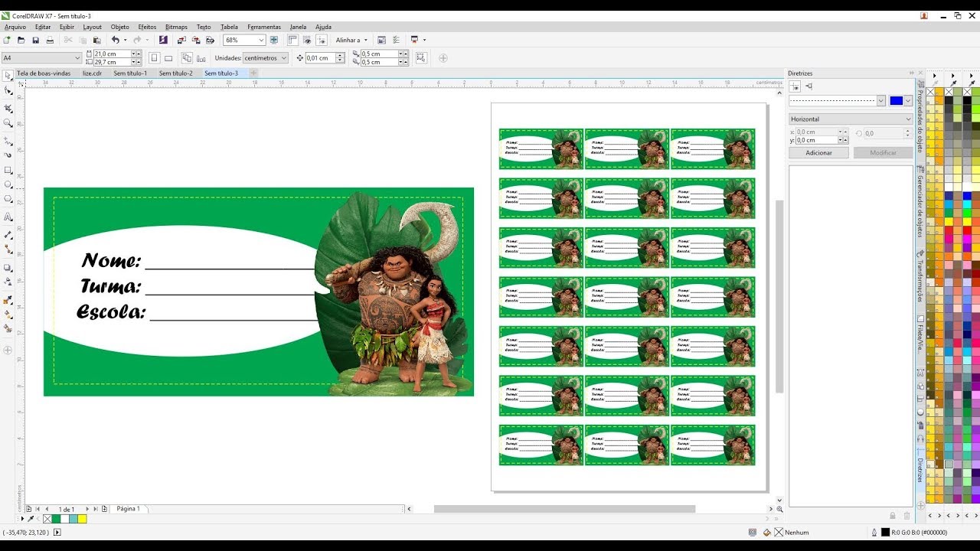The height and width of the screenshot is (551, 980).
Task: Select the Smart Fill tool
Action: coord(8,328)
